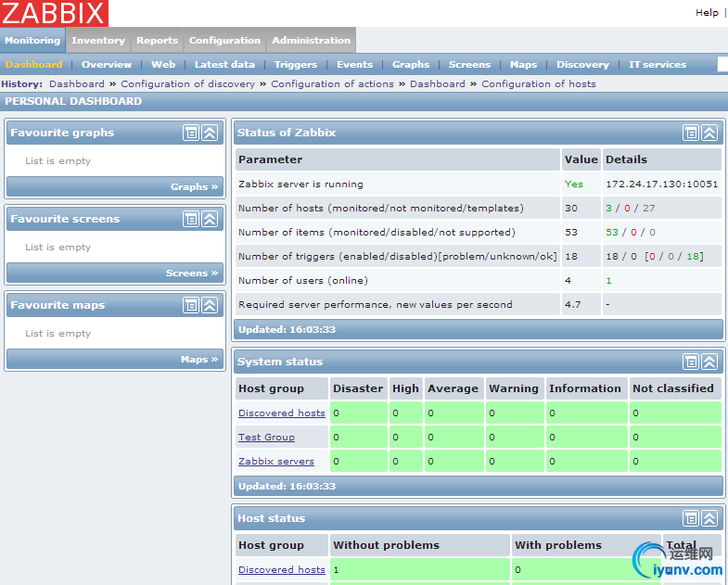
Task: Select Dashboard in the submenu
Action: coord(33,65)
